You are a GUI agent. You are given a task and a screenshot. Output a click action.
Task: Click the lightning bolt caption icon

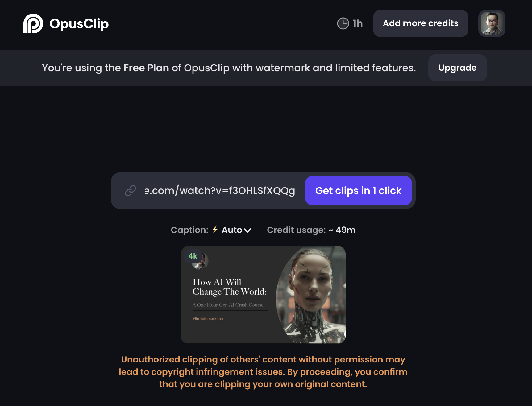[215, 230]
